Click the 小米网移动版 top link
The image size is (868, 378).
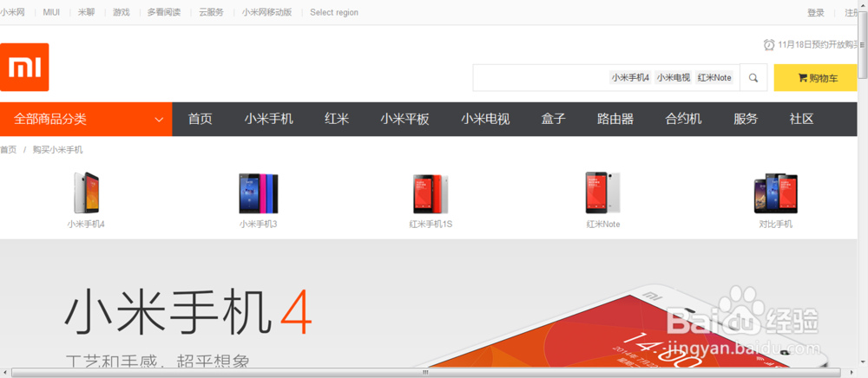[x=266, y=12]
